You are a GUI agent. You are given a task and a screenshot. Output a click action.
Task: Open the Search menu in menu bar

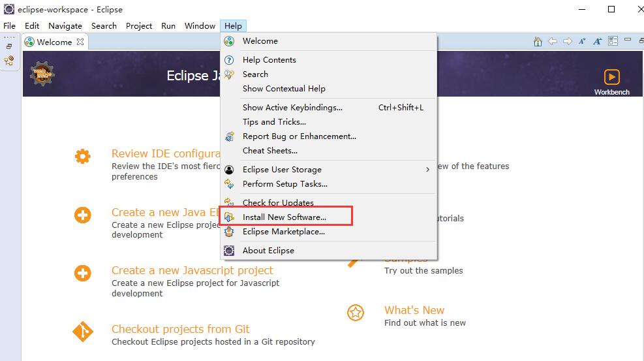coord(104,26)
